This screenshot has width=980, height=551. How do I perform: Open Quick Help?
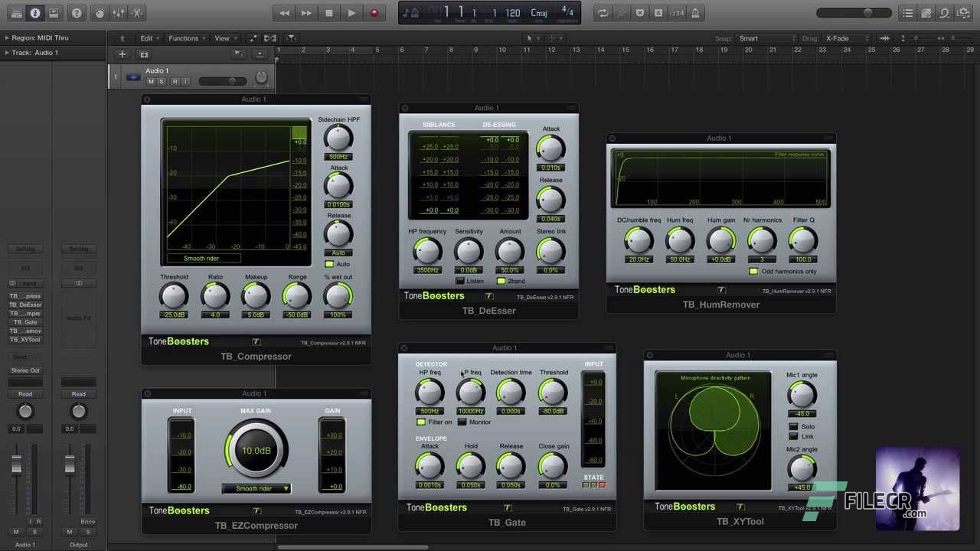coord(77,13)
